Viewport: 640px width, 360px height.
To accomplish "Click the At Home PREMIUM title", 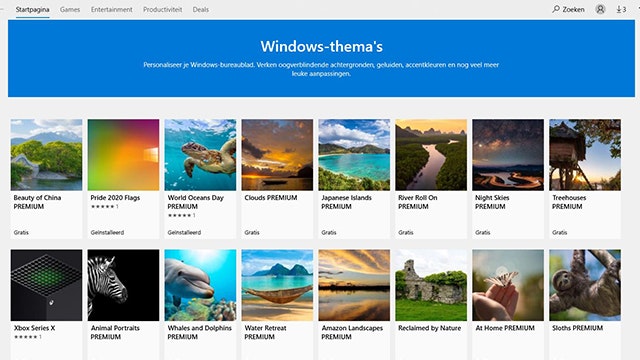I will 505,328.
